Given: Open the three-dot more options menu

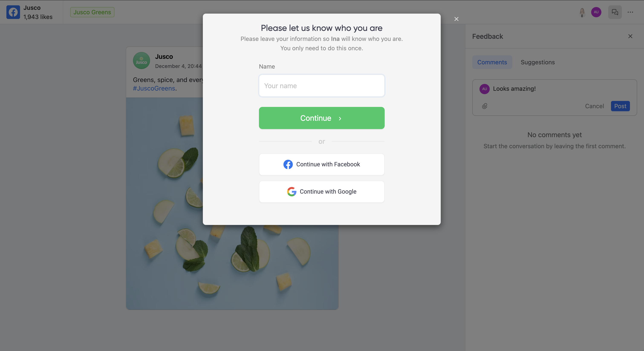Looking at the screenshot, I should (x=630, y=12).
